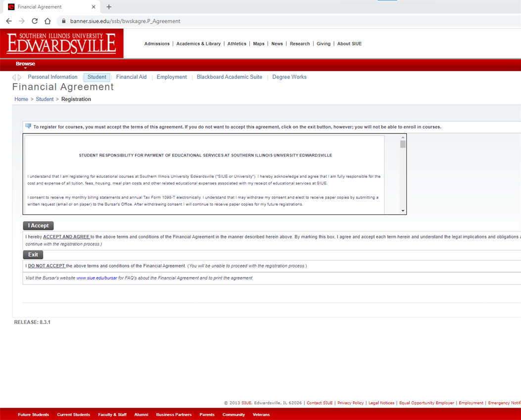This screenshot has height=420, width=521.
Task: Open the Financial Aid tab
Action: [x=131, y=77]
